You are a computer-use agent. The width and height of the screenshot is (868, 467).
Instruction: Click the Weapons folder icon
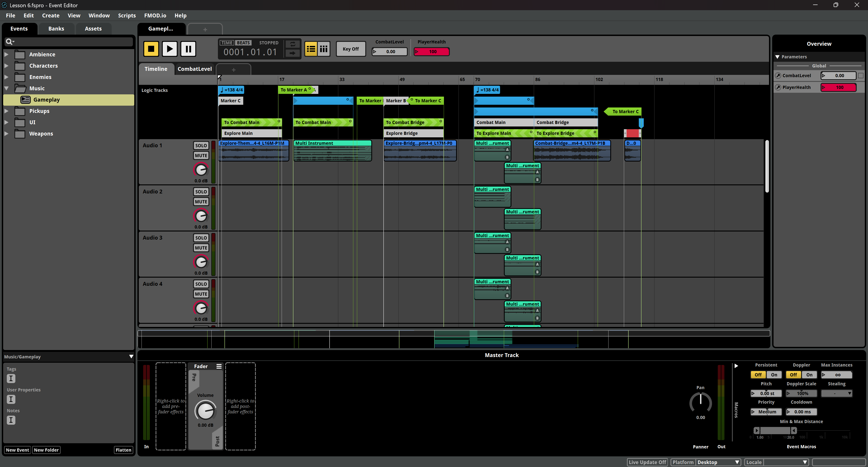(20, 133)
